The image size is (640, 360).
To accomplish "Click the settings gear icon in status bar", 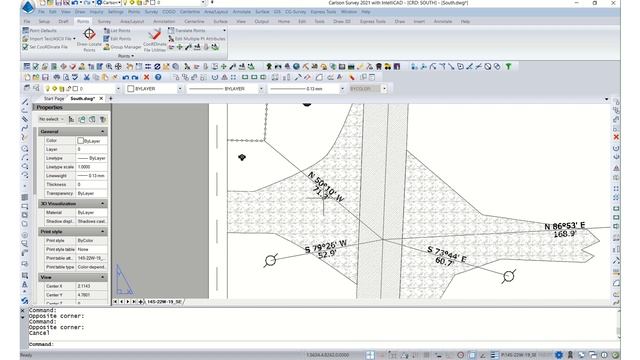I will (x=559, y=355).
